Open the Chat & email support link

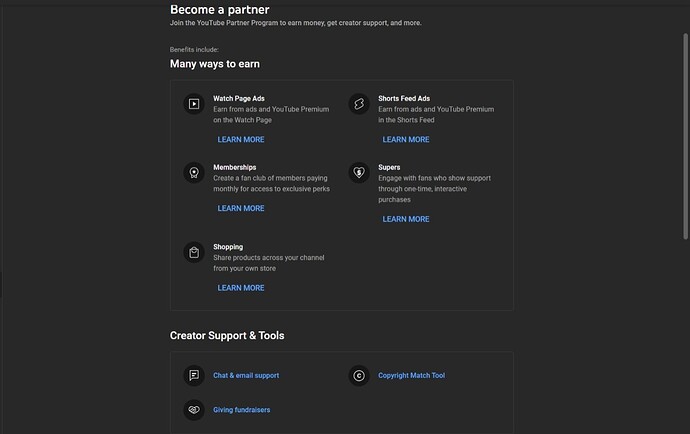(246, 375)
